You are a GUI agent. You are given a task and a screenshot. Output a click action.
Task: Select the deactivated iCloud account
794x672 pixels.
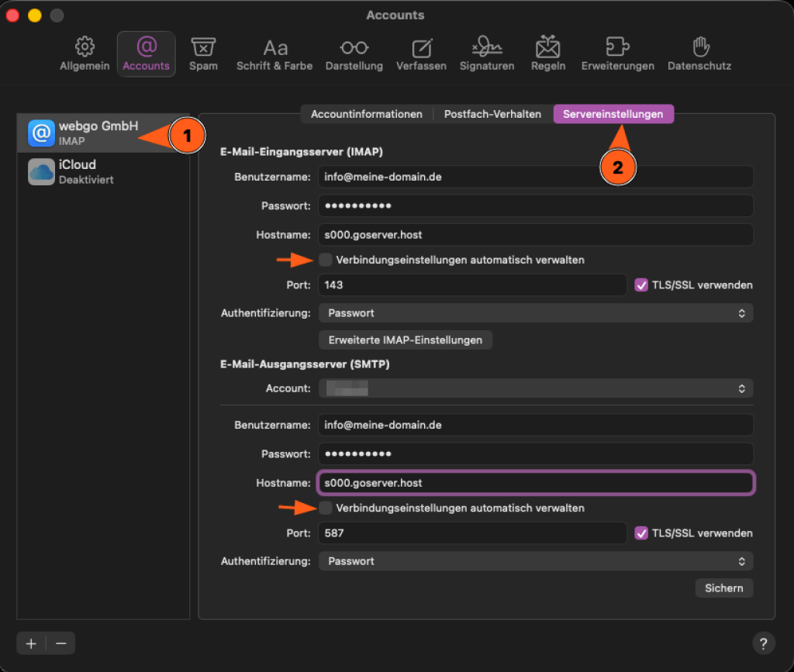tap(103, 171)
